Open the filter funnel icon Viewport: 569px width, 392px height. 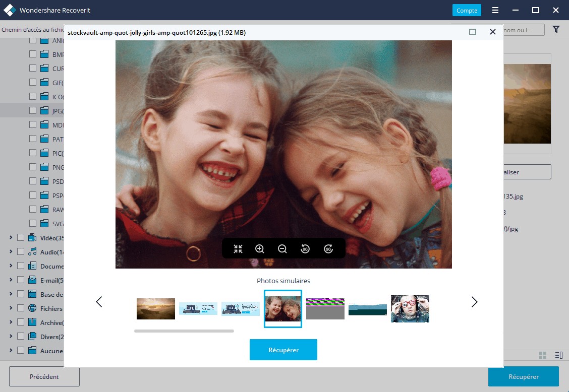pyautogui.click(x=556, y=30)
